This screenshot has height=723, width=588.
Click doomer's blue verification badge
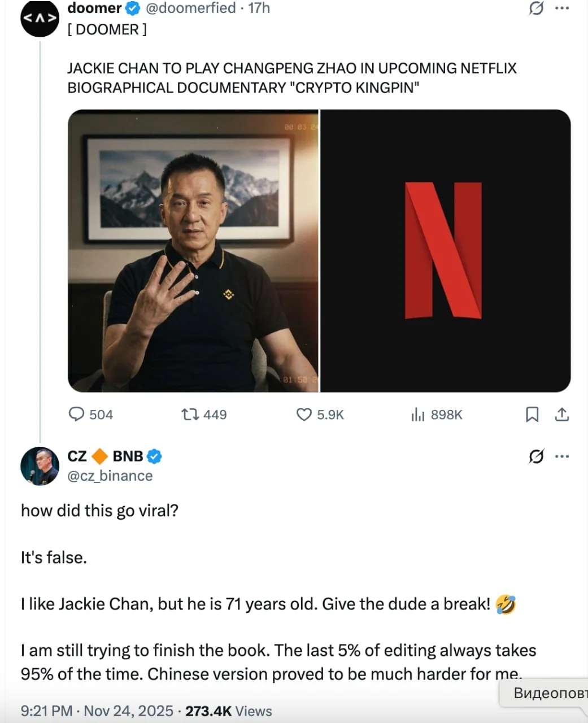coord(132,8)
